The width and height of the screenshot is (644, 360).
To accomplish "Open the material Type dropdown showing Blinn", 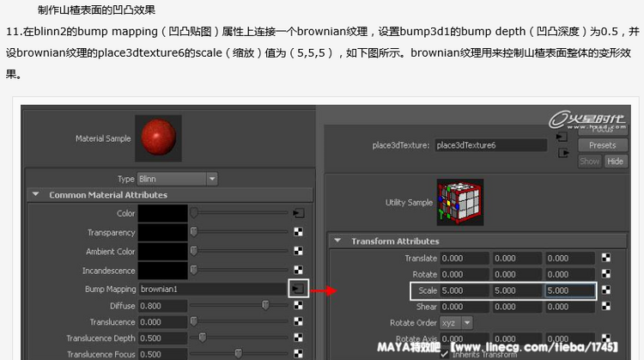I will tap(178, 179).
